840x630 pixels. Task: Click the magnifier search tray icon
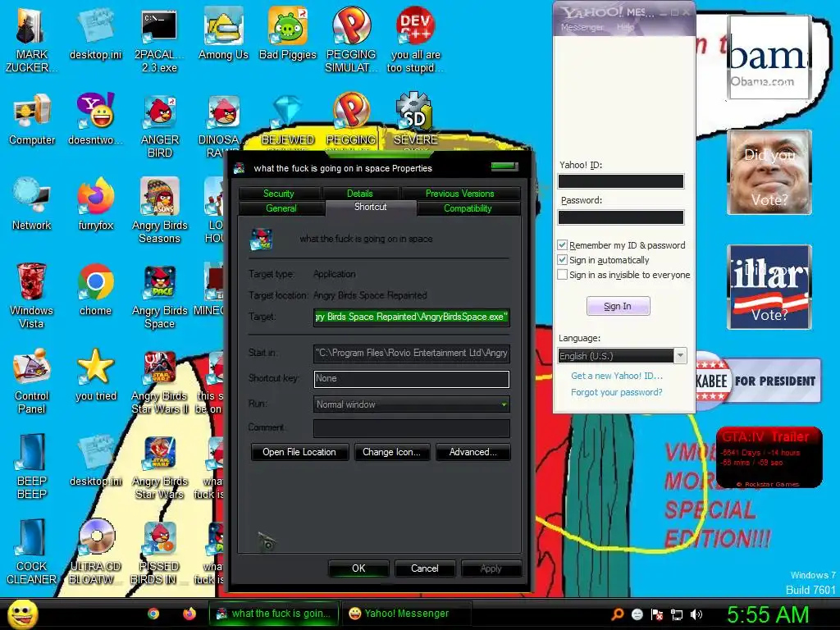tap(617, 614)
